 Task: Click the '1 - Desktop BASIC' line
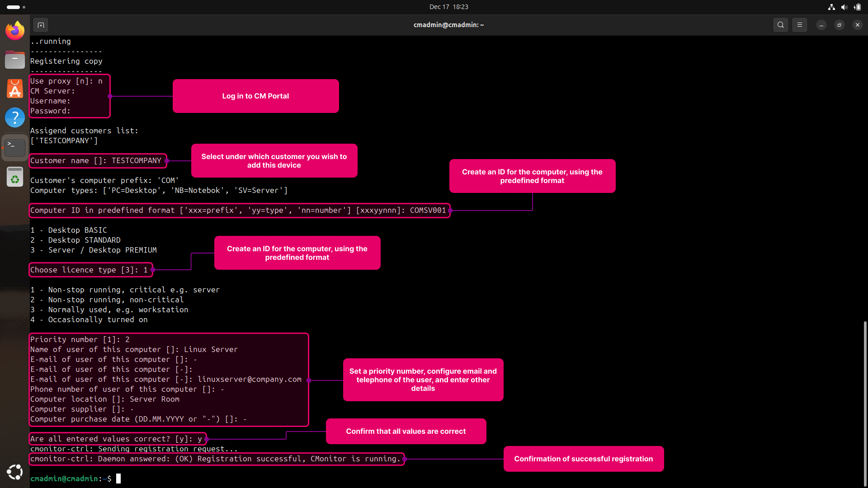[x=69, y=230]
